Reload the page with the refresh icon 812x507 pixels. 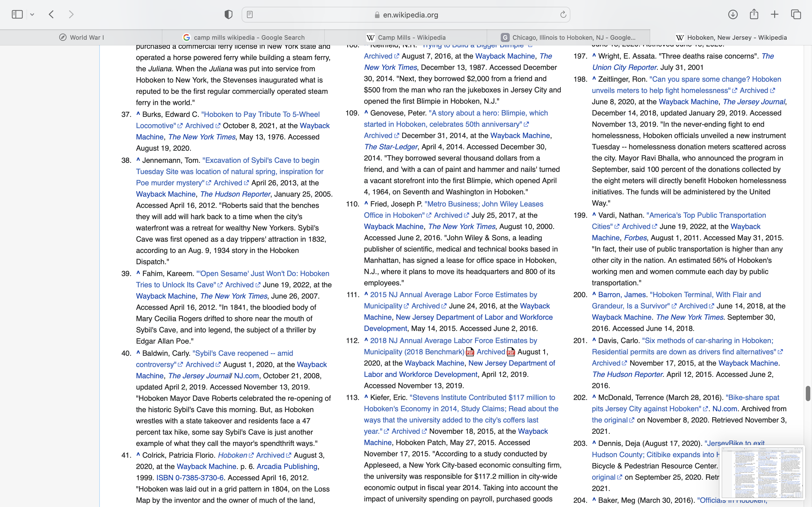coord(563,14)
